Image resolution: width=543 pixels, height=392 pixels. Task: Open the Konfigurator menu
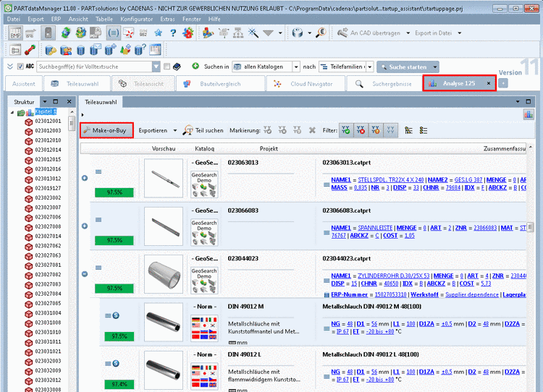coord(136,19)
